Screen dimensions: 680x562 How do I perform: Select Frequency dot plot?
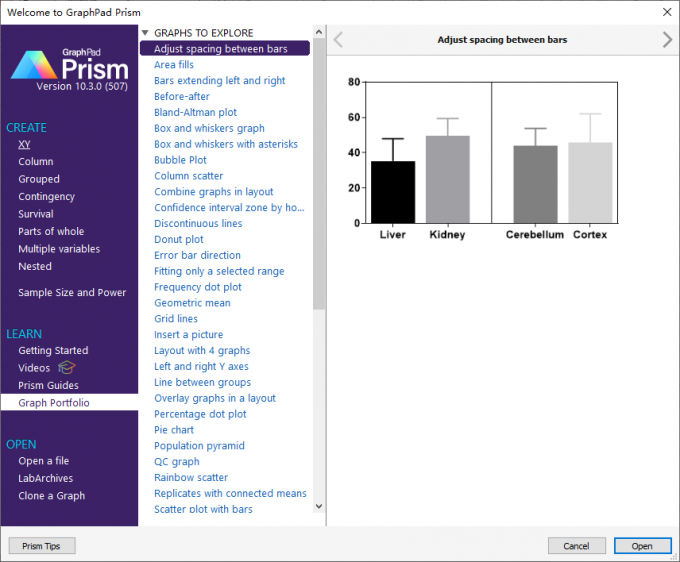[x=198, y=287]
